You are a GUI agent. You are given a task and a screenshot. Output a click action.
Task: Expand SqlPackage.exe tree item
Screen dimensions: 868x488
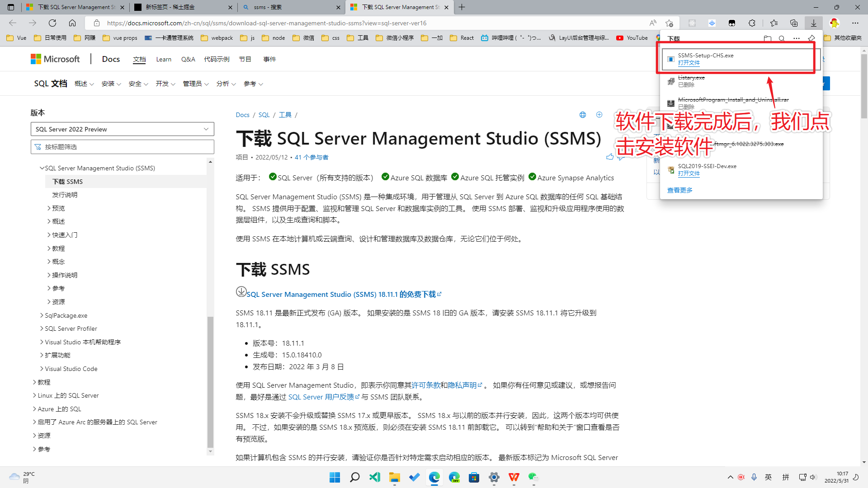pos(42,315)
